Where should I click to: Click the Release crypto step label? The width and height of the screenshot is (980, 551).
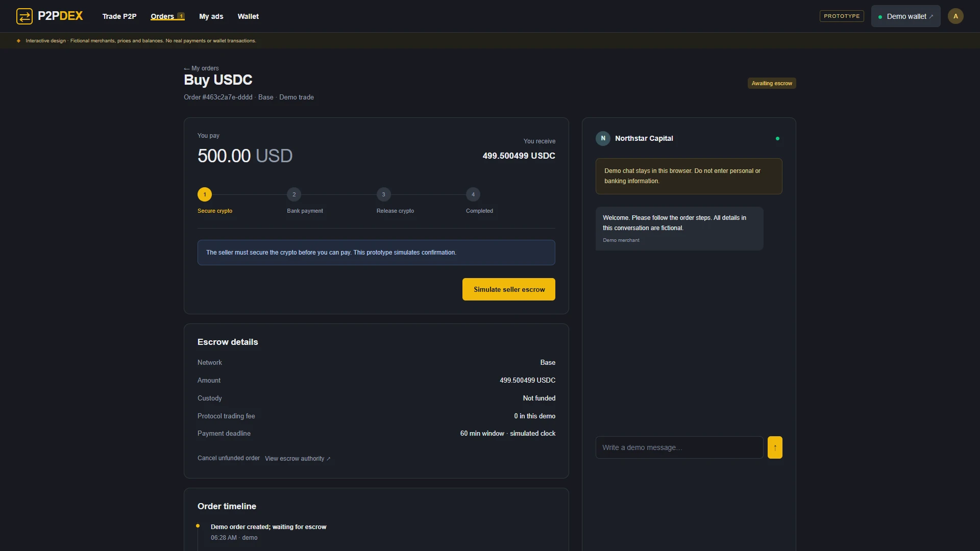pos(395,211)
